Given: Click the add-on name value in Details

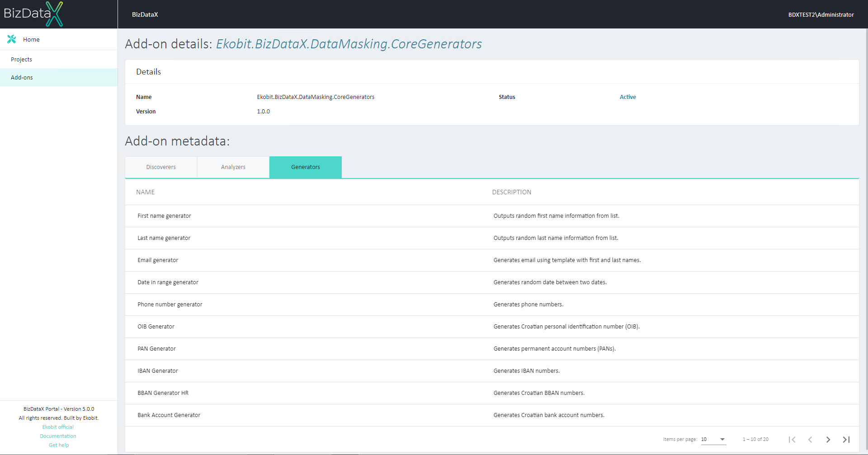Looking at the screenshot, I should 316,97.
